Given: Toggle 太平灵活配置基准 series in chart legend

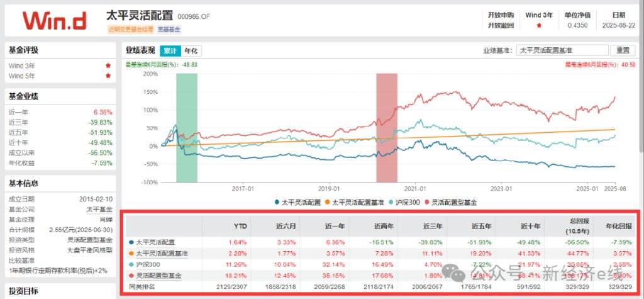Looking at the screenshot, I should (x=355, y=202).
